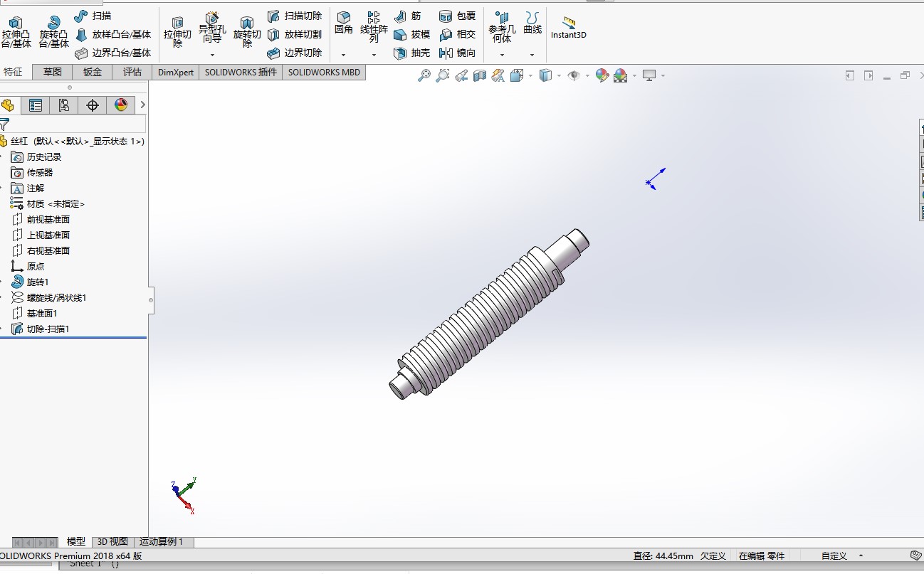Expand more manager tabs chevron
The image size is (924, 574).
tap(142, 105)
